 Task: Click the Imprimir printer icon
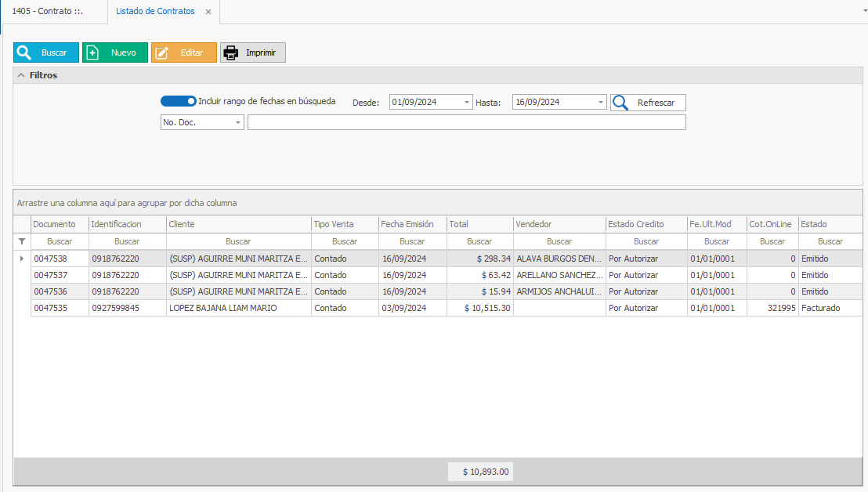231,52
